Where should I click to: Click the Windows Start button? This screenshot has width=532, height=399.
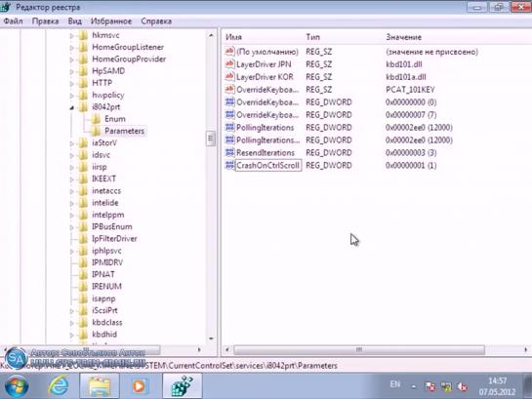(x=16, y=386)
